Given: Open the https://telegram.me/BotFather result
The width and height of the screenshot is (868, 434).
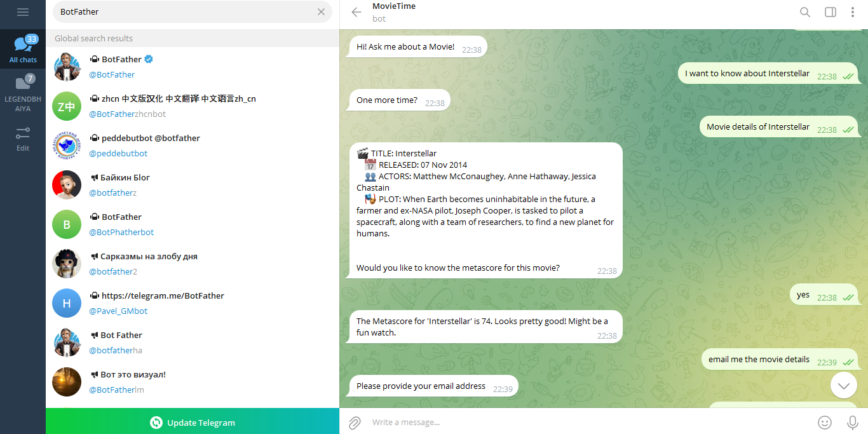Looking at the screenshot, I should (193, 303).
